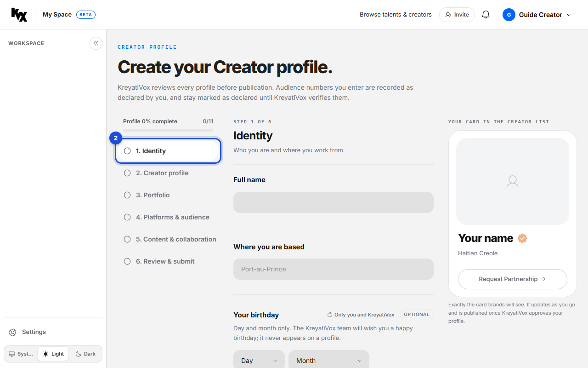588x368 pixels.
Task: Focus the Where you are based field
Action: click(334, 269)
